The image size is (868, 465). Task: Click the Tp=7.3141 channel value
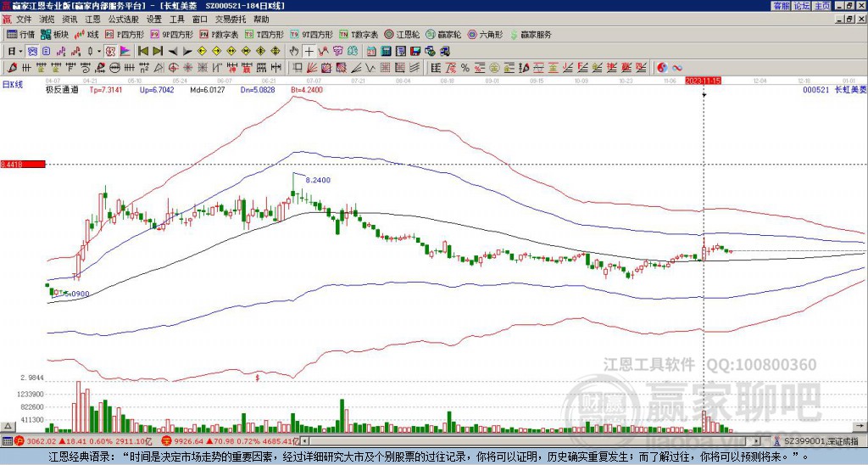[x=106, y=90]
